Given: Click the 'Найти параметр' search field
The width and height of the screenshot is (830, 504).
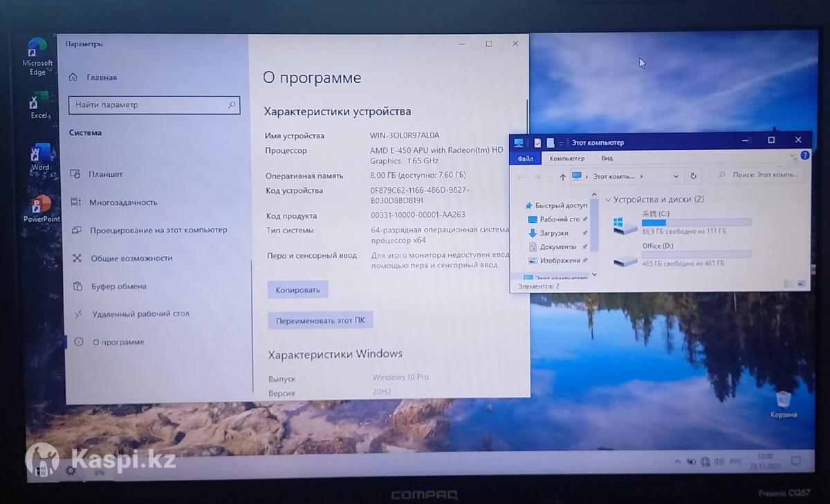Looking at the screenshot, I should 147,105.
